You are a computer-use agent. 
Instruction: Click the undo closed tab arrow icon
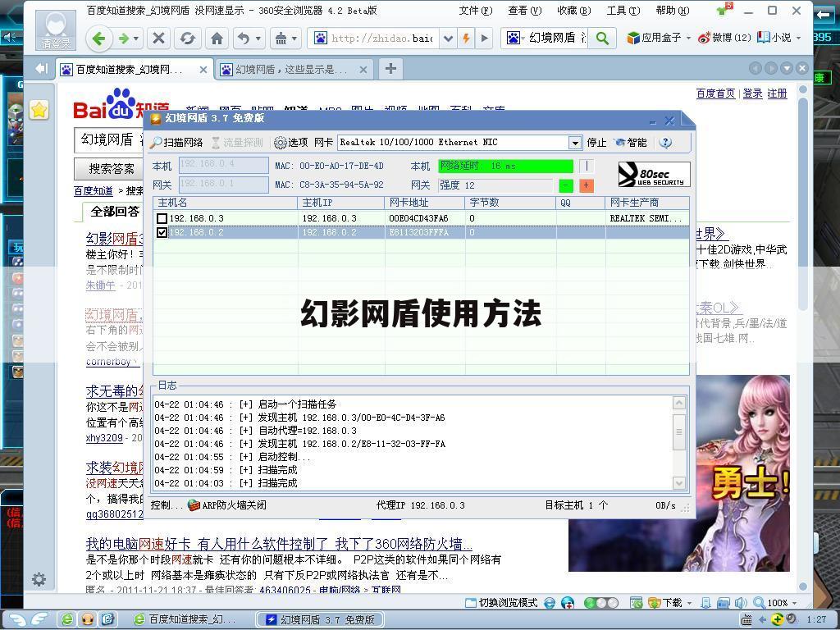pyautogui.click(x=244, y=39)
